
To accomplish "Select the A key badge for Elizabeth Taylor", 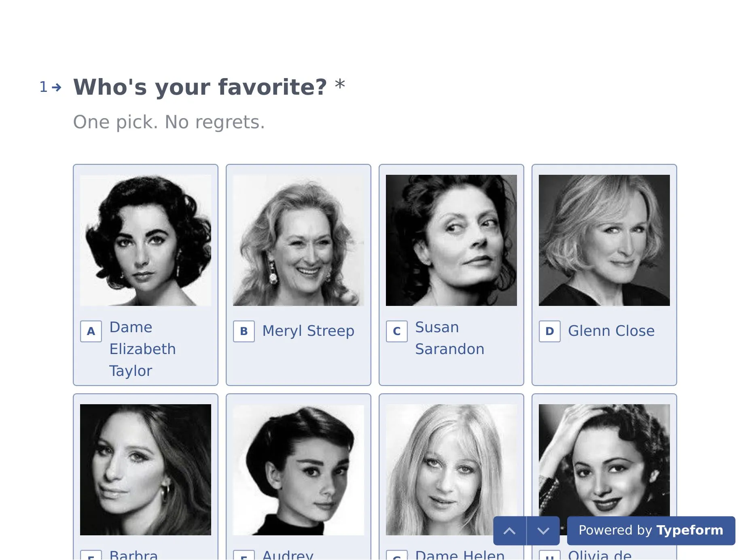I will 91,331.
